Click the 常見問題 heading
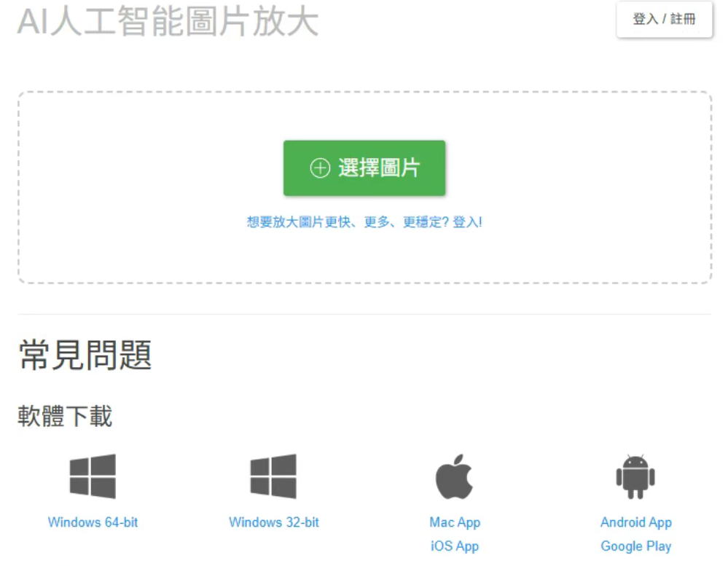This screenshot has width=728, height=566. click(85, 355)
